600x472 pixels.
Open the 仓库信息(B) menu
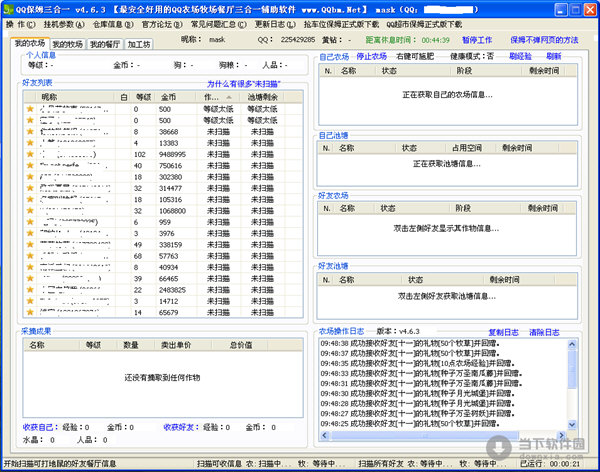pos(113,24)
